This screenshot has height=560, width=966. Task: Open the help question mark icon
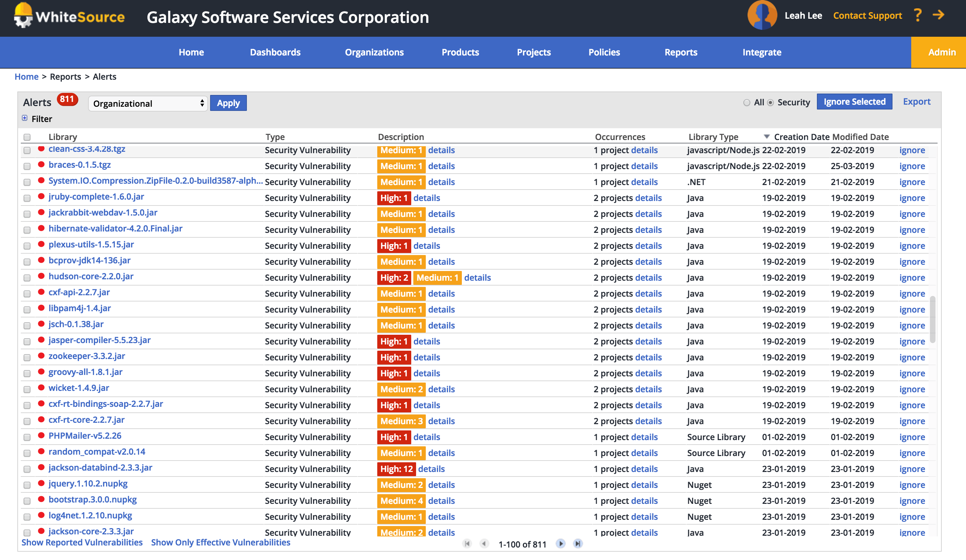[x=918, y=15]
